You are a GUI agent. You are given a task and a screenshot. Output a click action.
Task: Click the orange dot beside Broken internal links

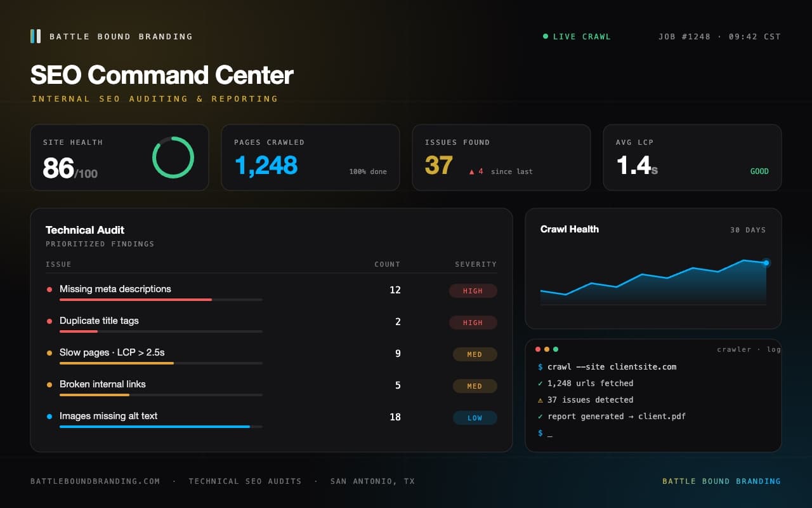pyautogui.click(x=49, y=385)
